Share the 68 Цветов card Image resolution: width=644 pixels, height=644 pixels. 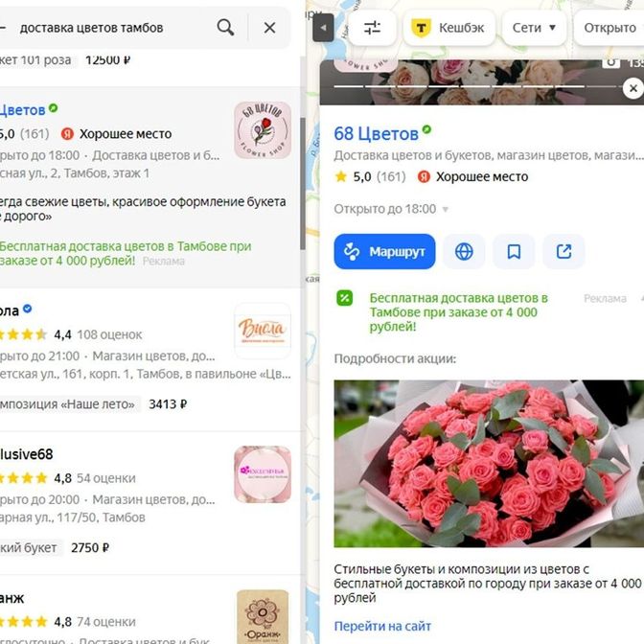tap(563, 251)
